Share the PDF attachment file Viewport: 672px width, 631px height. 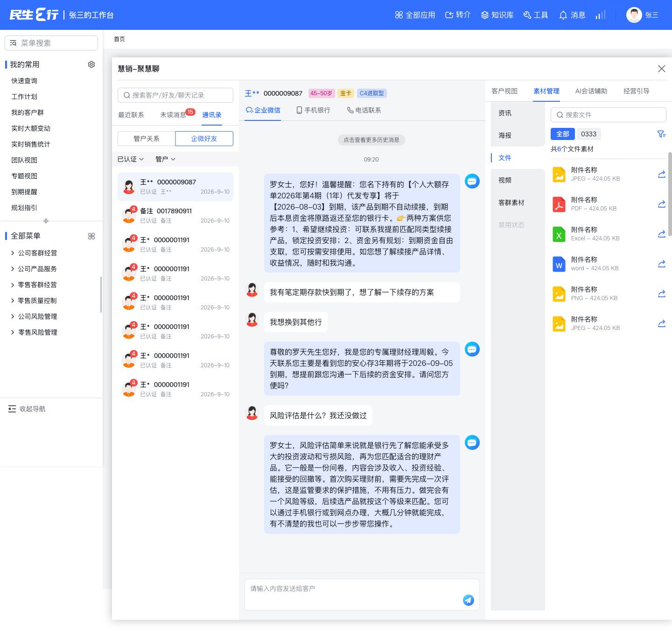click(x=662, y=204)
